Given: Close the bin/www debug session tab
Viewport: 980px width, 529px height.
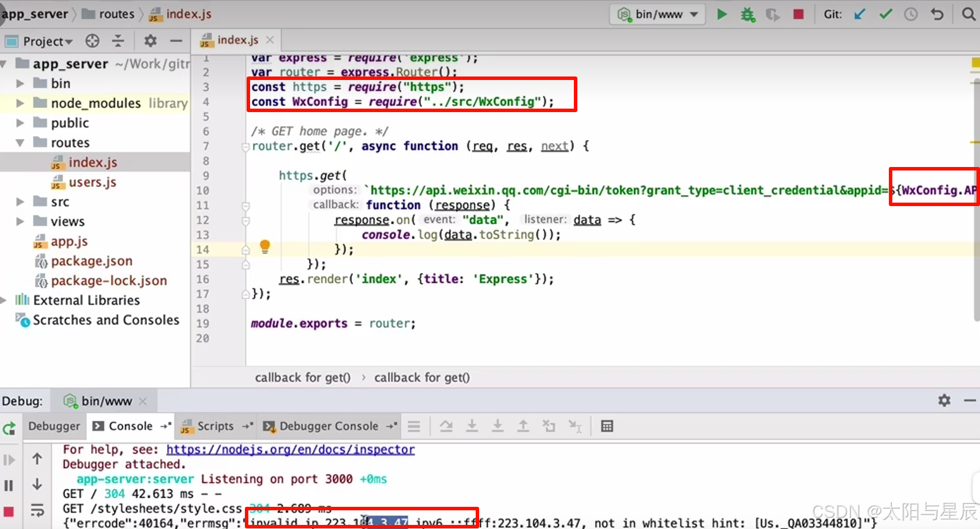Looking at the screenshot, I should click(x=143, y=401).
